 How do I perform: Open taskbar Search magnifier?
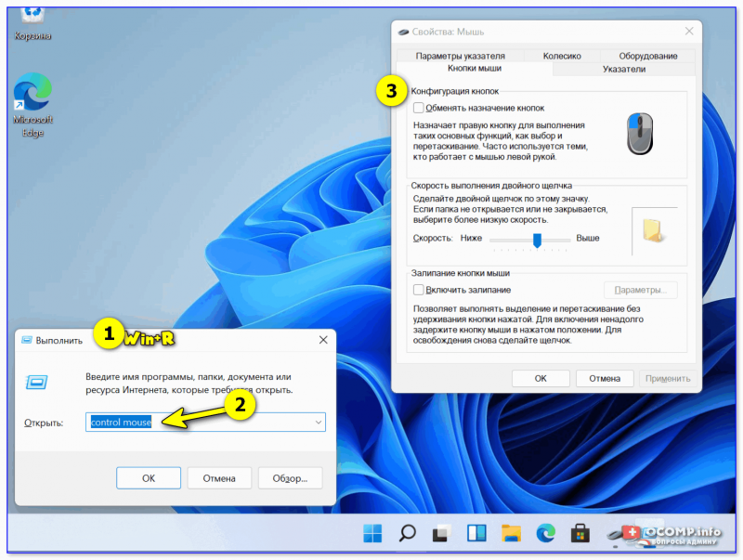pyautogui.click(x=407, y=534)
